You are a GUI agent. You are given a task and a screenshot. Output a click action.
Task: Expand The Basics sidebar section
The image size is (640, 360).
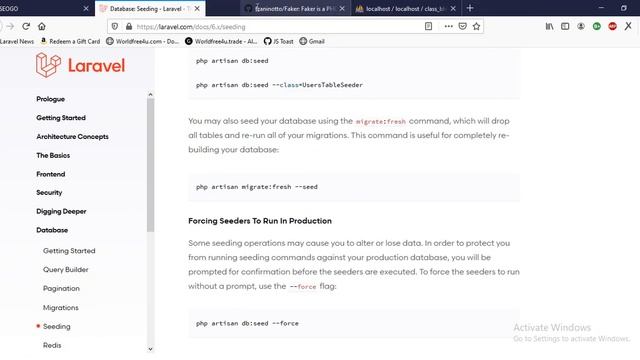click(53, 156)
